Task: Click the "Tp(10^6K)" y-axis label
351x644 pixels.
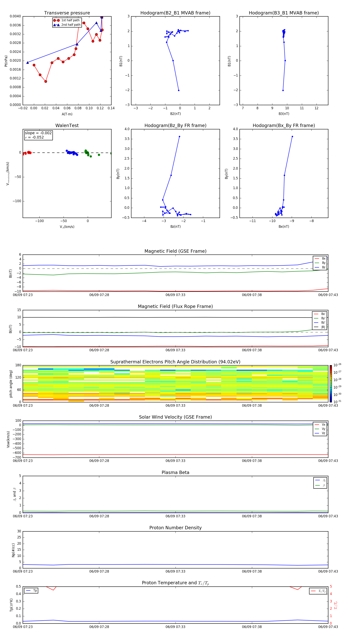Action: [11, 605]
